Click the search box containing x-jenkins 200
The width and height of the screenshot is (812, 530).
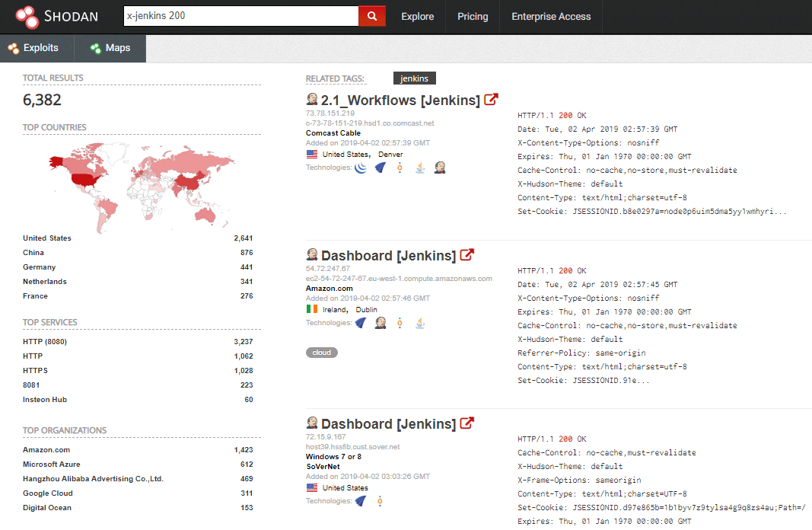[x=240, y=16]
